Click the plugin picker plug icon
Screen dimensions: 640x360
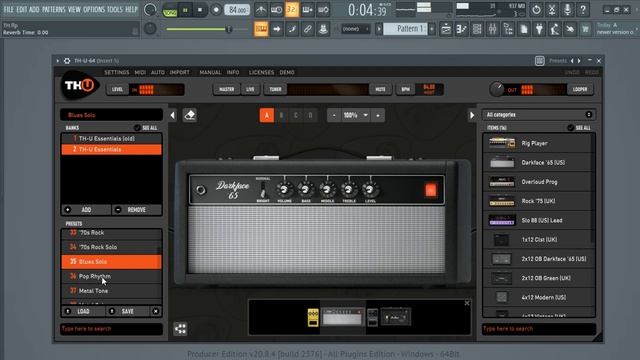click(x=539, y=29)
